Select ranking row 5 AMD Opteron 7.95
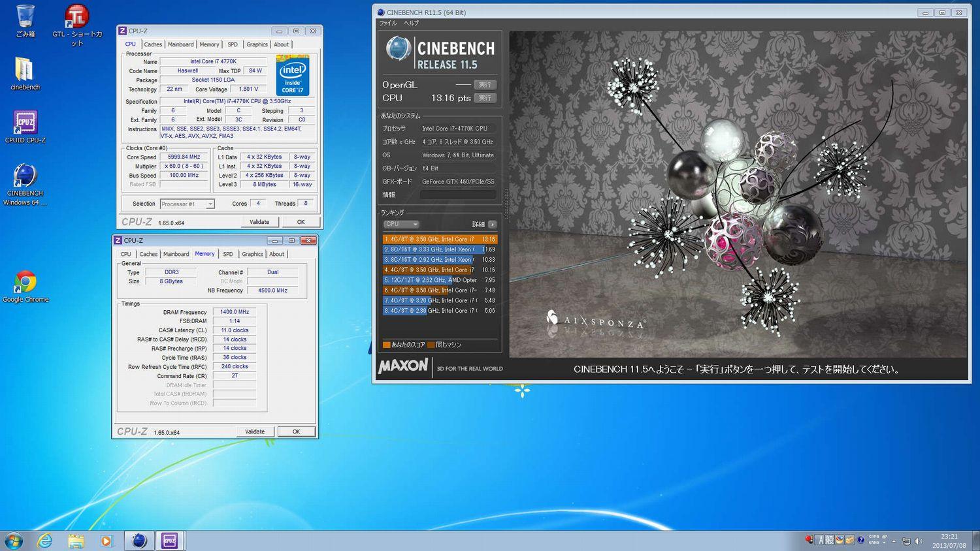This screenshot has width=980, height=551. coord(440,280)
